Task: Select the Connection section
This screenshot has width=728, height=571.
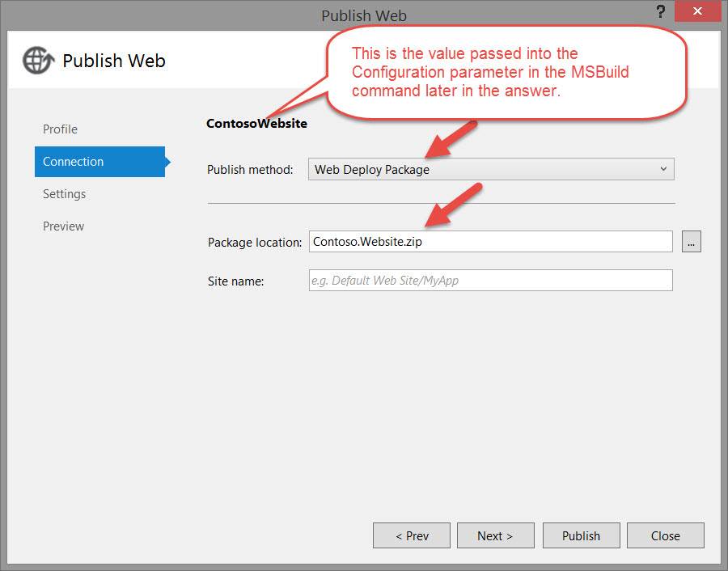Action: [73, 162]
